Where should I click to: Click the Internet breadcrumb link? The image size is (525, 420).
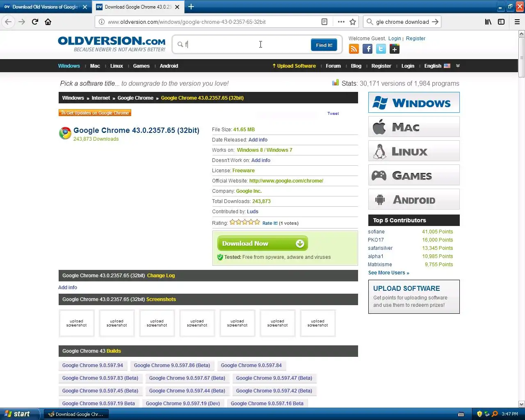pyautogui.click(x=101, y=98)
